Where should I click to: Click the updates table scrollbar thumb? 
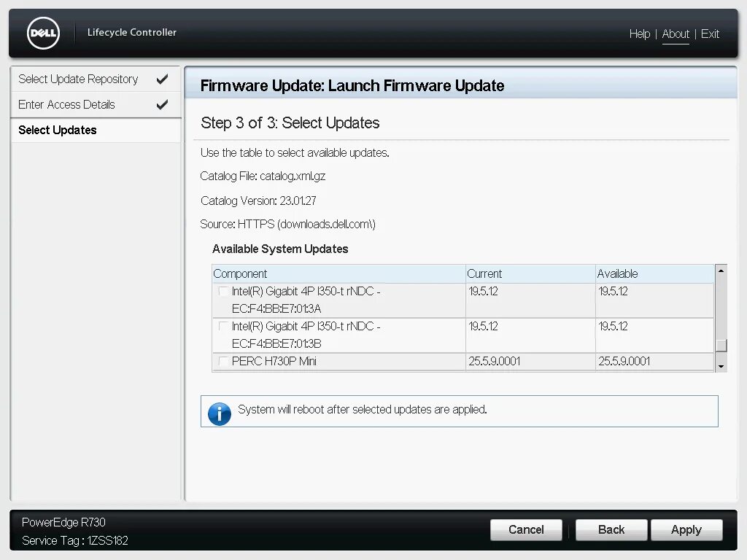(x=721, y=345)
